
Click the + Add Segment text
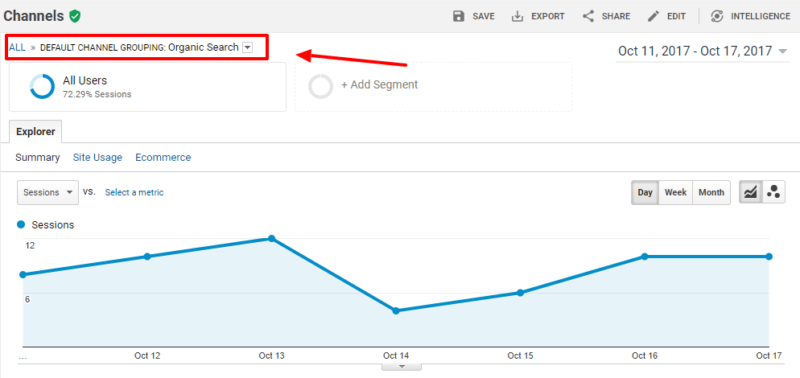click(380, 85)
